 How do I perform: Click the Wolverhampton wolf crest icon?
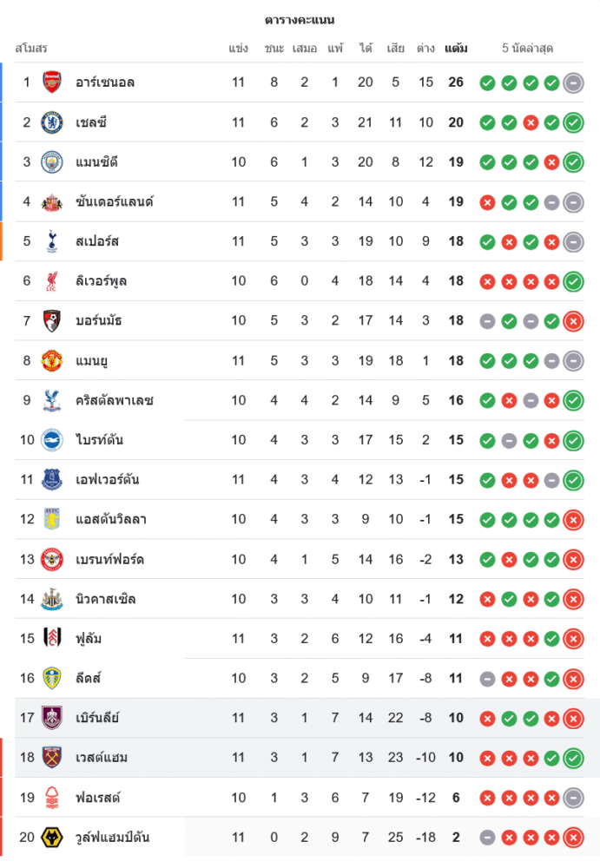click(52, 838)
